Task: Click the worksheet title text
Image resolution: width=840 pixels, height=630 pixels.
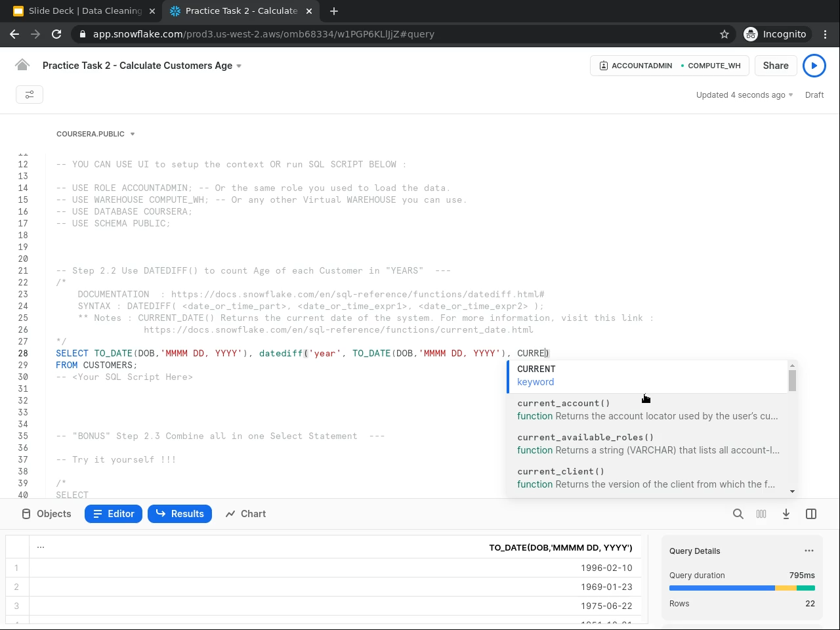Action: click(137, 66)
